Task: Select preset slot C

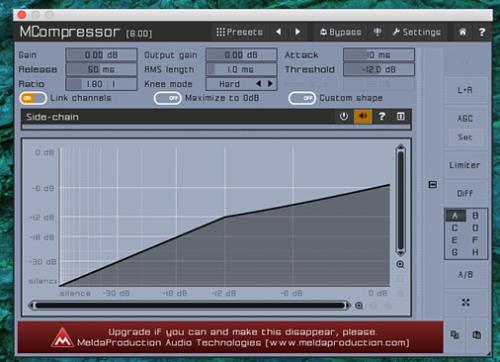Action: [454, 228]
